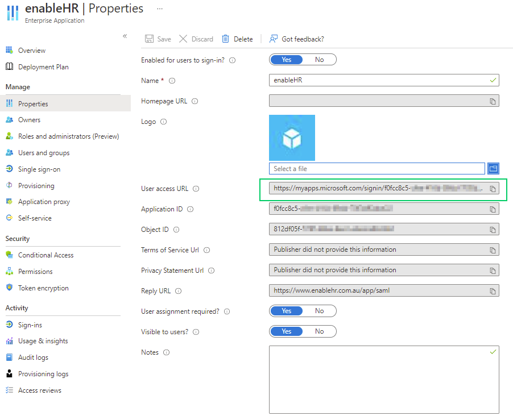Select the Properties menu item

[x=65, y=103]
